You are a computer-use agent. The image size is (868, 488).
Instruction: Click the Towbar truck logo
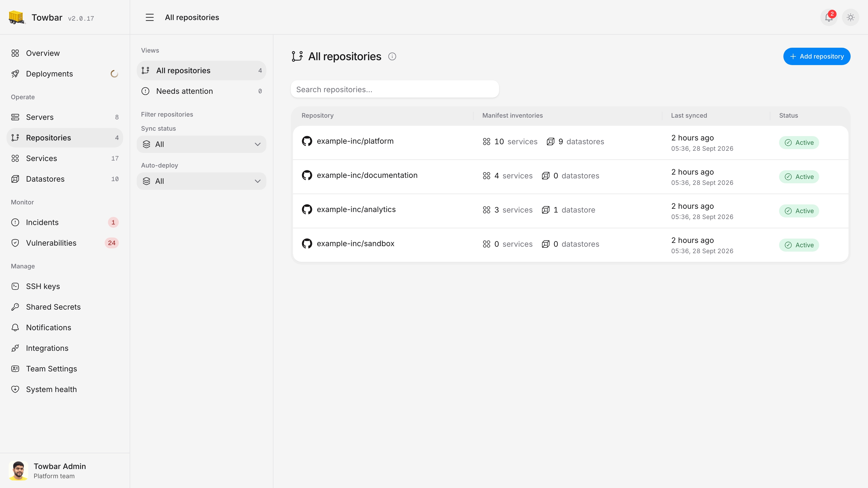click(17, 17)
